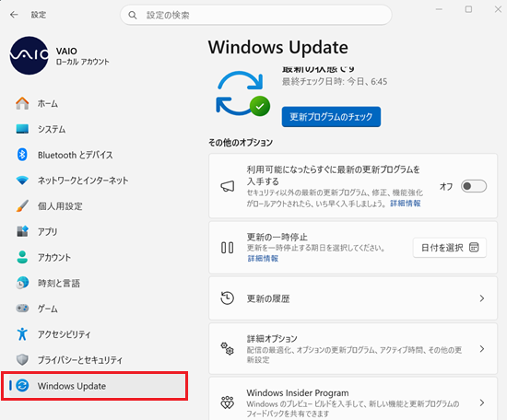Click the アプリ apps icon
This screenshot has width=507, height=420.
pyautogui.click(x=22, y=231)
